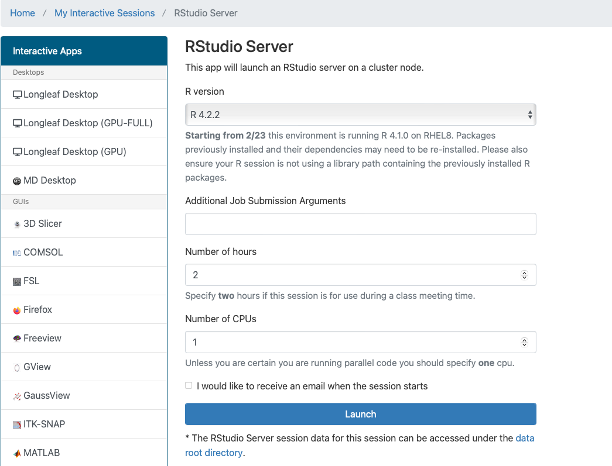
Task: Click the ITK-SNAP app icon
Action: [x=17, y=425]
